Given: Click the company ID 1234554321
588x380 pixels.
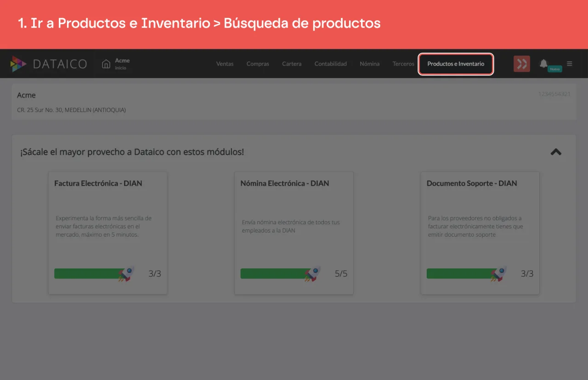Looking at the screenshot, I should [554, 94].
